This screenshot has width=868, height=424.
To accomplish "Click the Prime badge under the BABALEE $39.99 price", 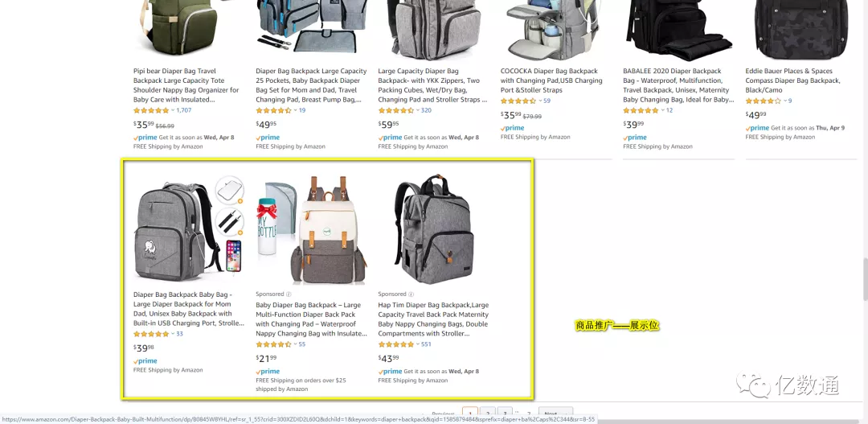I will (x=635, y=138).
